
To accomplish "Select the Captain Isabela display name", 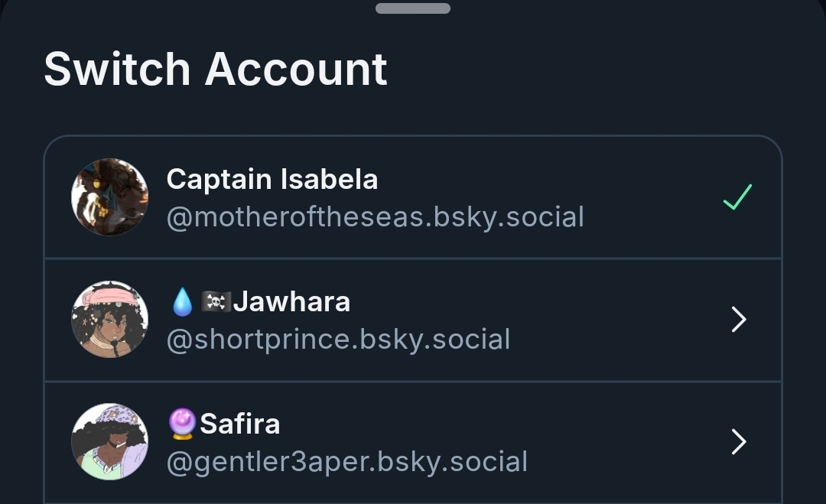I will pyautogui.click(x=272, y=180).
